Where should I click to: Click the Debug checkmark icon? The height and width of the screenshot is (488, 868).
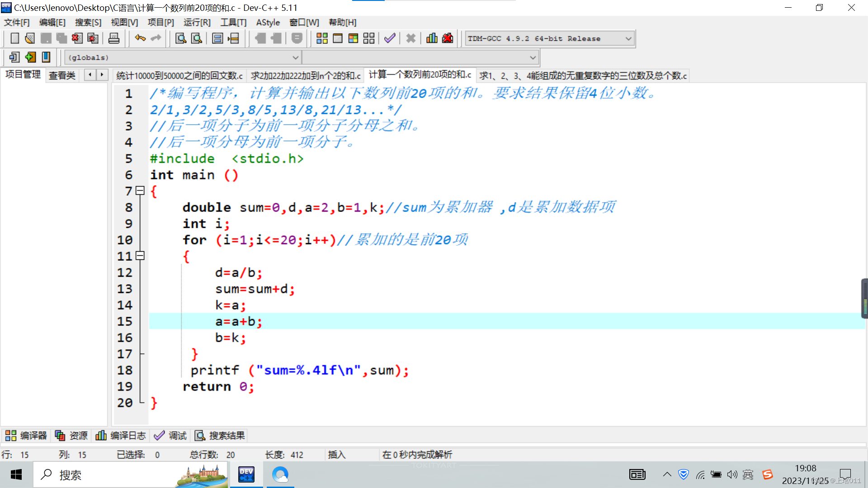pos(390,38)
